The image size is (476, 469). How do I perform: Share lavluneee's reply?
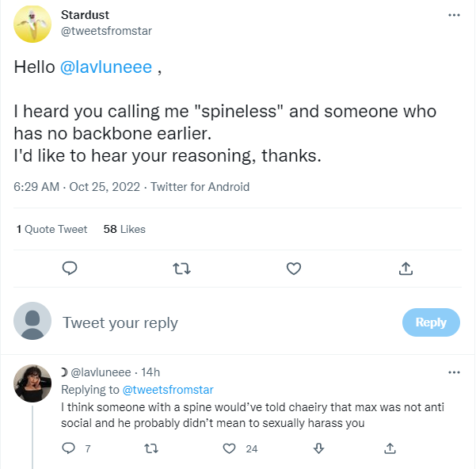pos(390,448)
